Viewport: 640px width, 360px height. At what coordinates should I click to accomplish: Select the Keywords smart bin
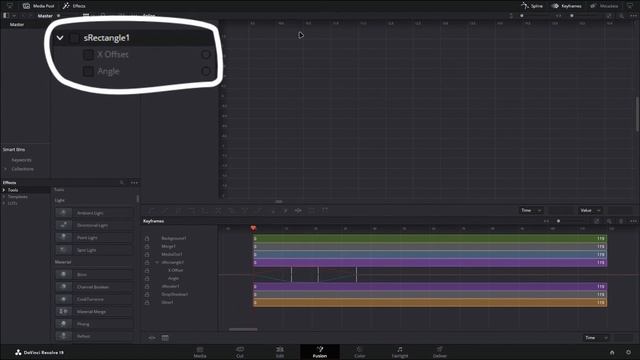pyautogui.click(x=22, y=160)
